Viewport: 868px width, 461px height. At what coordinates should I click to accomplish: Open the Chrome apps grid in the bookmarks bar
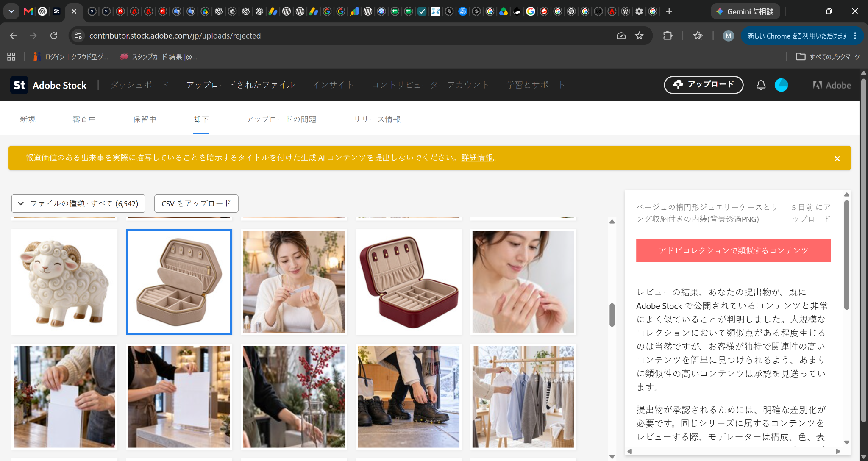[11, 56]
